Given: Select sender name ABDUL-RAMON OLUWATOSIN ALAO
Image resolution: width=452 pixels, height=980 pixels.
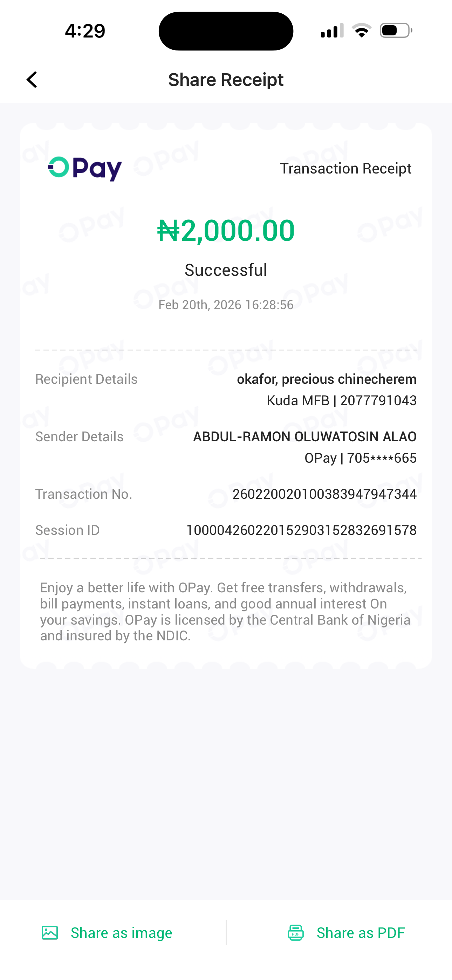Looking at the screenshot, I should 305,437.
